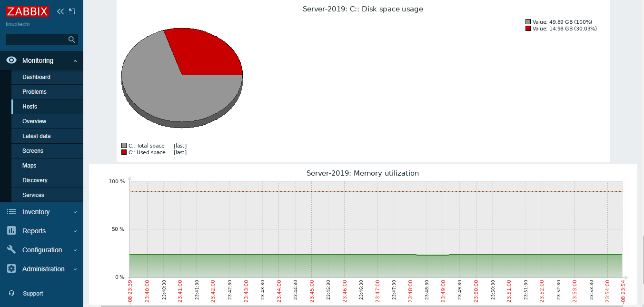Collapse the Monitoring section chevron

click(x=74, y=60)
